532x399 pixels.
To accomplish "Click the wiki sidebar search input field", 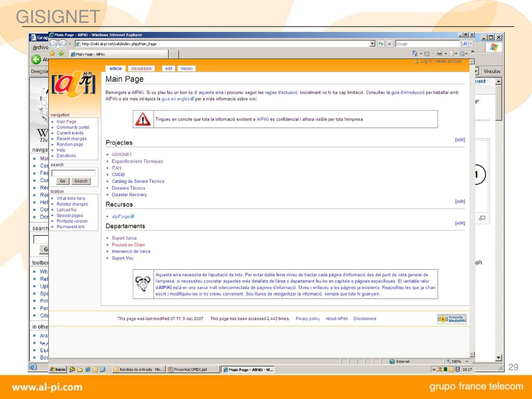I will pyautogui.click(x=73, y=174).
